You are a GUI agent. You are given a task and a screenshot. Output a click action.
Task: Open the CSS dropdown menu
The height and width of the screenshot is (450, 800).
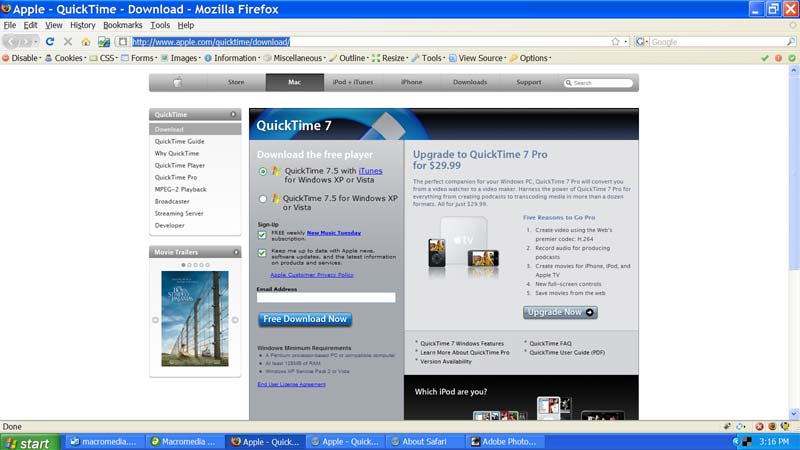(x=104, y=58)
